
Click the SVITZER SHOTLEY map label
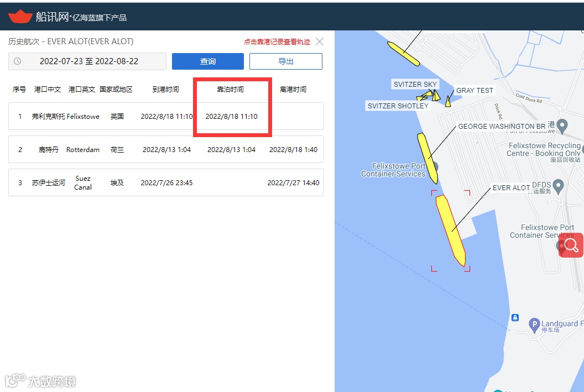click(398, 106)
